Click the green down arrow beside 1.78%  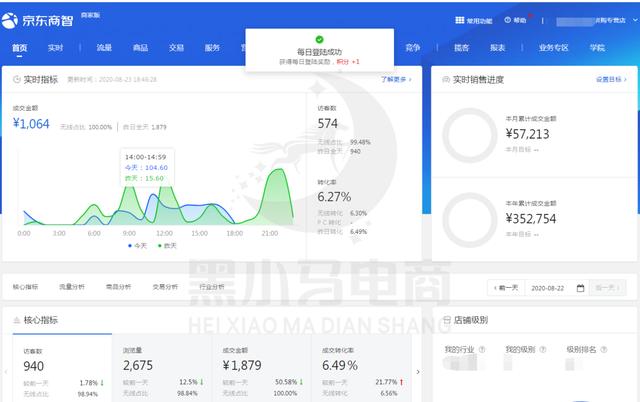point(102,383)
